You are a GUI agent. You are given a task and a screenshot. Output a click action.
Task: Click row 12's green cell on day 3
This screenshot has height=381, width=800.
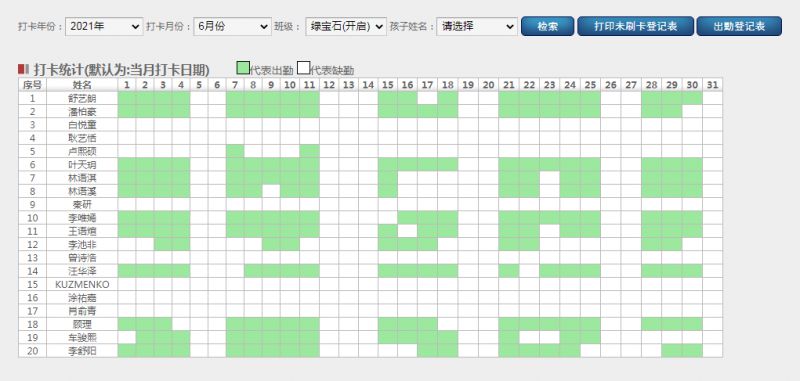coord(163,244)
